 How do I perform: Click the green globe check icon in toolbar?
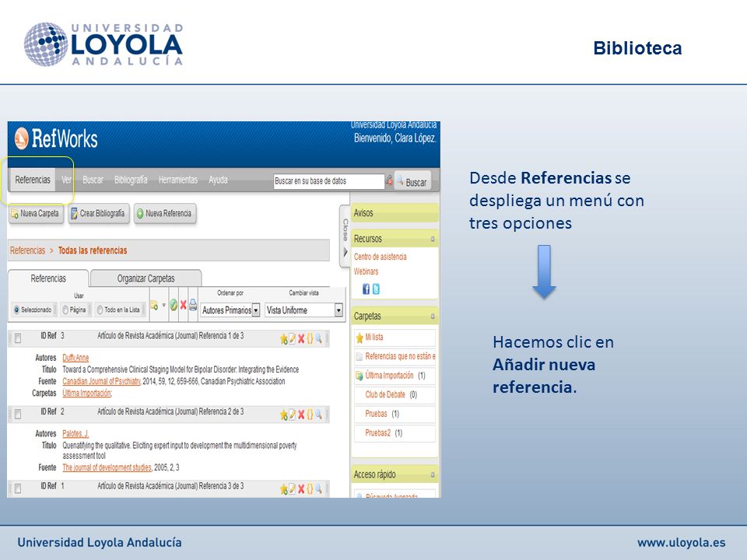[x=174, y=305]
